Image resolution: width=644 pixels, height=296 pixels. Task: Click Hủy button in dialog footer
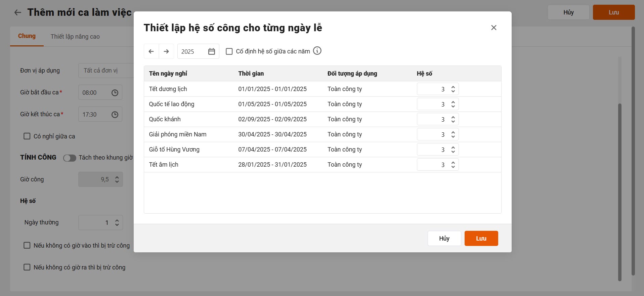[x=444, y=238]
